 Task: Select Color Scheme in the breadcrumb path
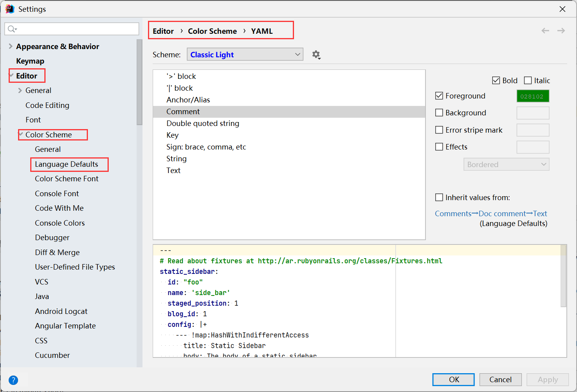point(212,31)
